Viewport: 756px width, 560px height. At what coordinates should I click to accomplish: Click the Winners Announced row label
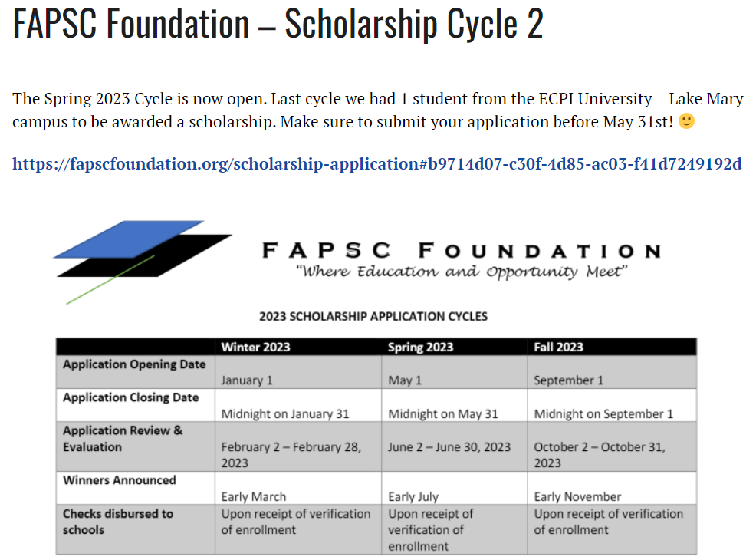[119, 480]
